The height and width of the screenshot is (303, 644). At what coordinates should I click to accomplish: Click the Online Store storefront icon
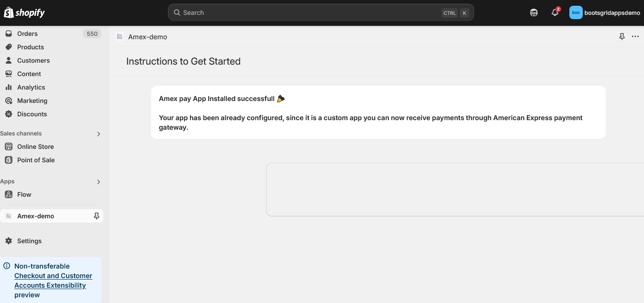9,146
